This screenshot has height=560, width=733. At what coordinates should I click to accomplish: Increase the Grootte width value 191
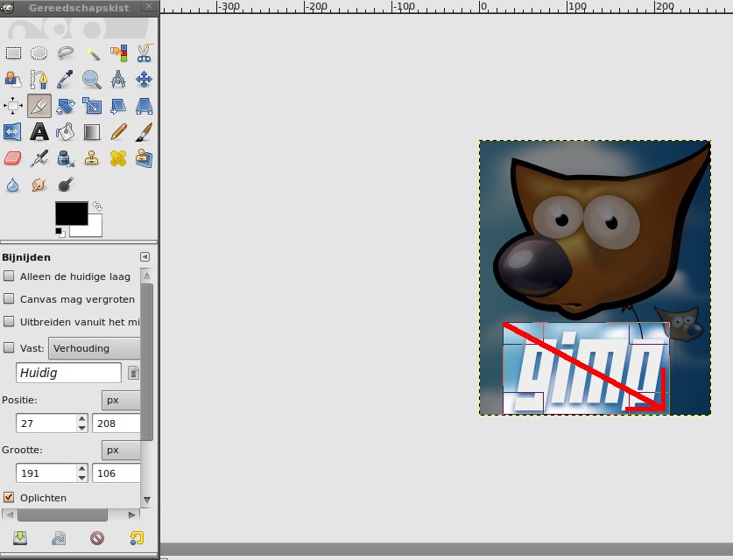pyautogui.click(x=82, y=468)
